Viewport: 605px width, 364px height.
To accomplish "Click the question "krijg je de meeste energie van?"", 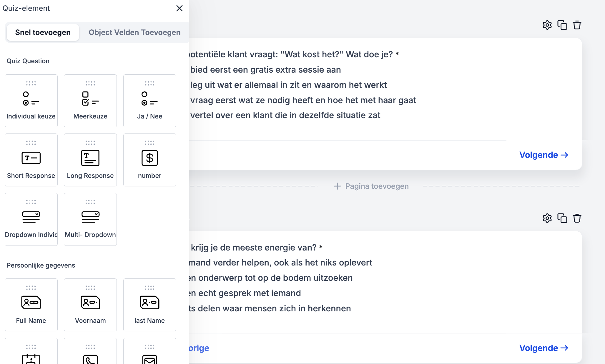I will click(x=257, y=248).
